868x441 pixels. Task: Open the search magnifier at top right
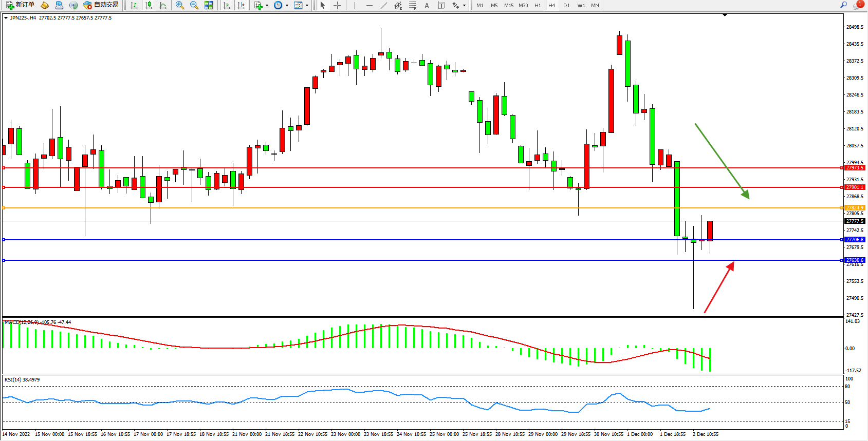point(843,5)
